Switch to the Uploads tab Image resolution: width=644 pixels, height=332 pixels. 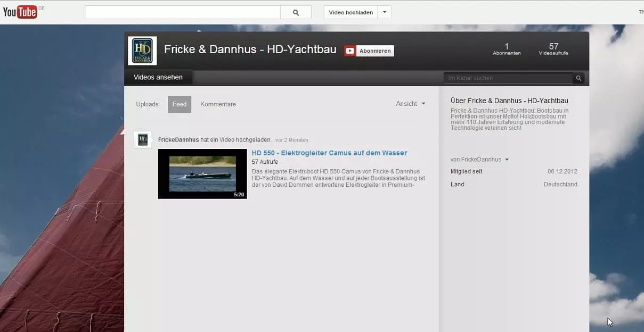(147, 104)
